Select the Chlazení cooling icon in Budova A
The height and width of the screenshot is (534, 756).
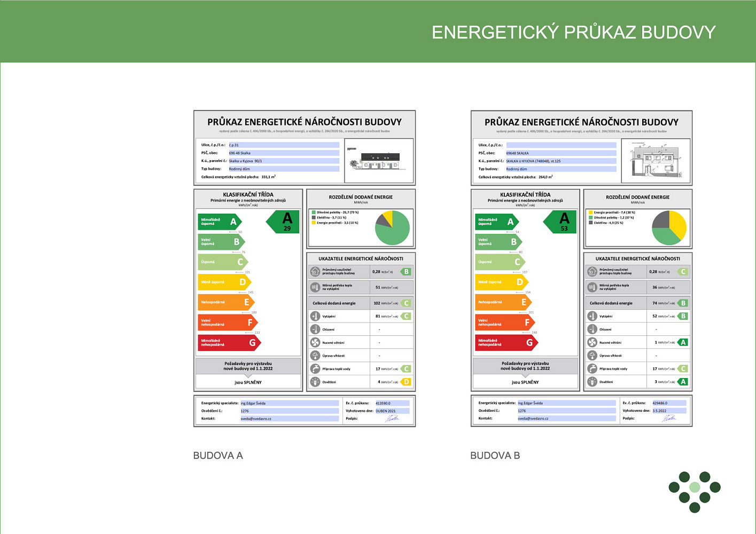(x=315, y=329)
